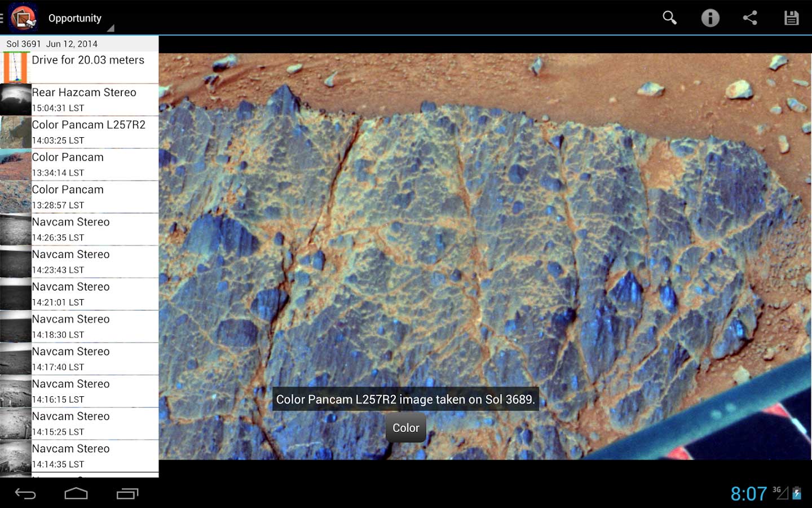
Task: Open the Opportunity rover dropdown
Action: 81,19
